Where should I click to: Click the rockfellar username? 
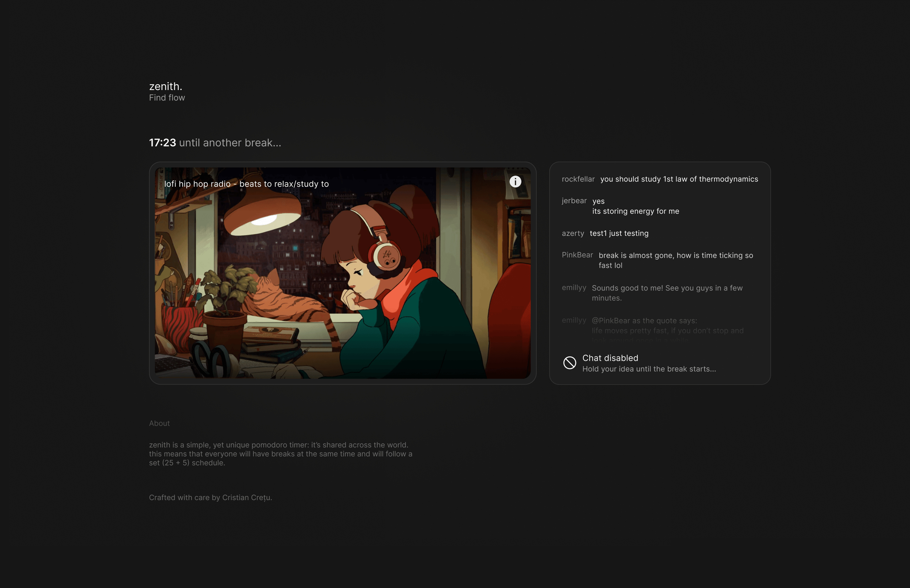578,180
